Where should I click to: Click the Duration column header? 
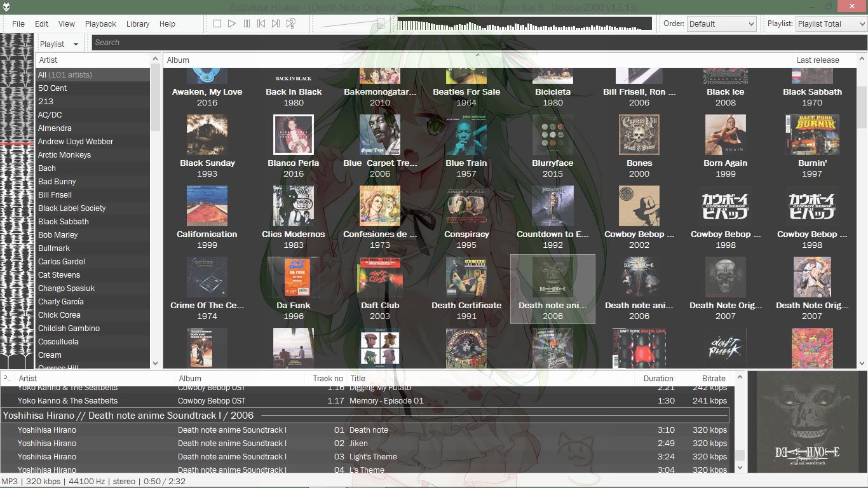click(658, 378)
